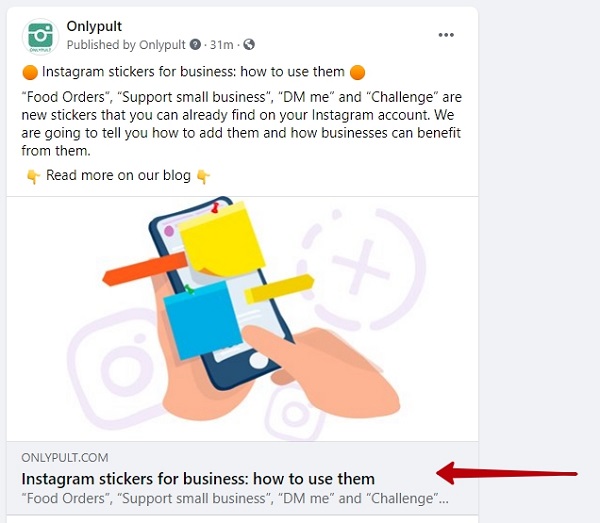The width and height of the screenshot is (600, 523).
Task: Click the ONLYPULT.COM domain label
Action: click(65, 458)
